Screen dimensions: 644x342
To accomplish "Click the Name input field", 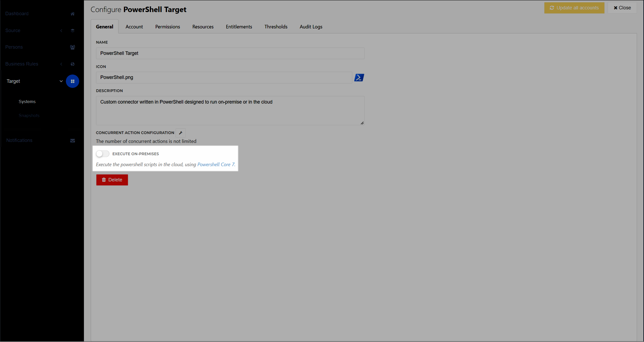I will click(230, 53).
